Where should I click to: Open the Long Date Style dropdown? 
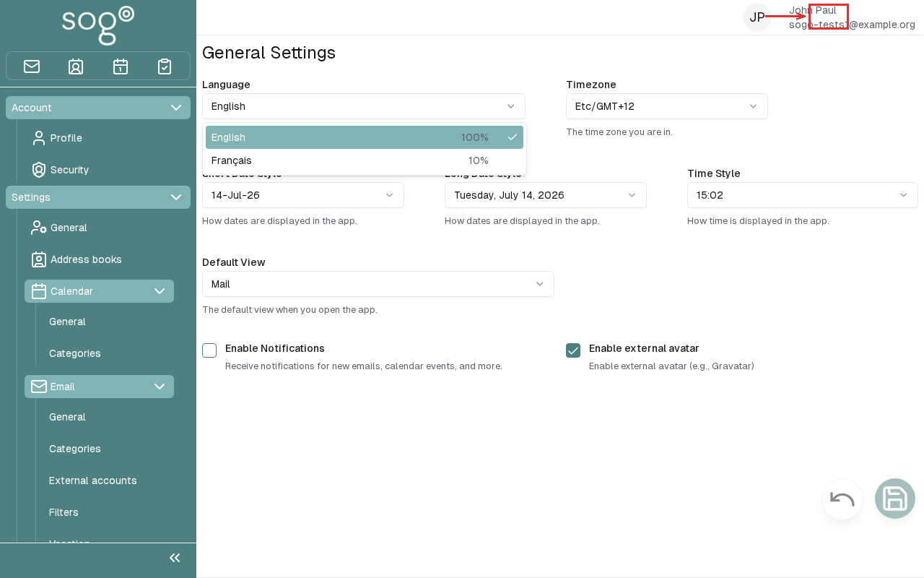(x=546, y=195)
